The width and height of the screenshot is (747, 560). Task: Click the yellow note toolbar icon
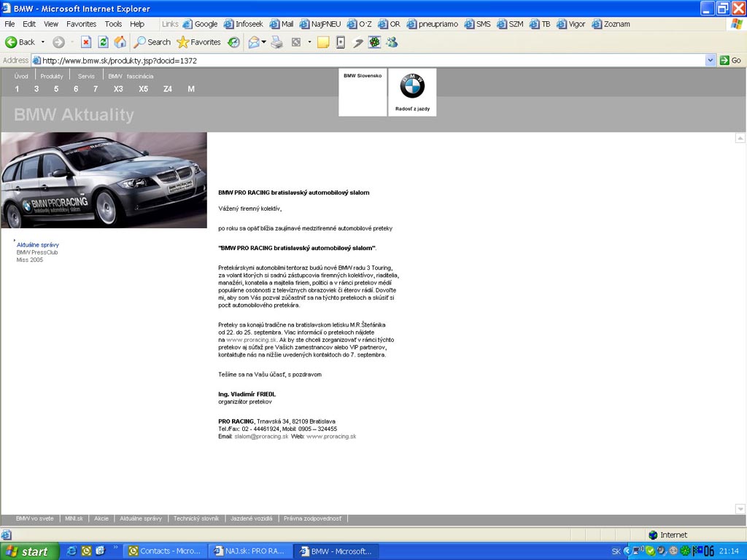click(x=323, y=42)
